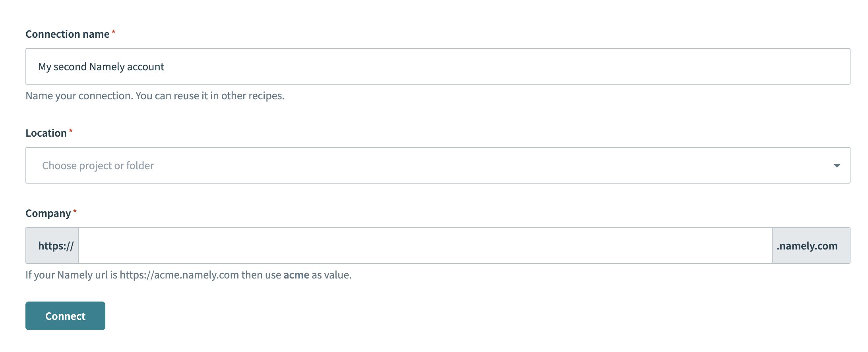Click the Connect button

coord(65,316)
